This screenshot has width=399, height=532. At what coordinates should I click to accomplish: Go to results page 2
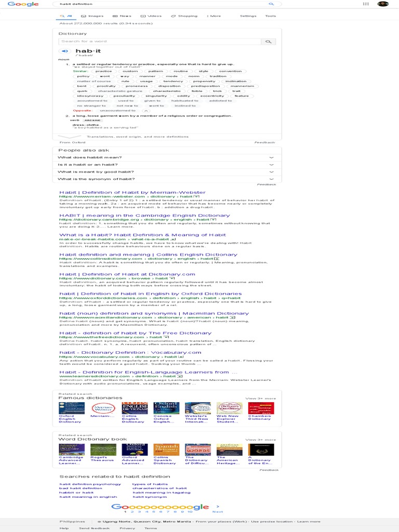pos(132,512)
